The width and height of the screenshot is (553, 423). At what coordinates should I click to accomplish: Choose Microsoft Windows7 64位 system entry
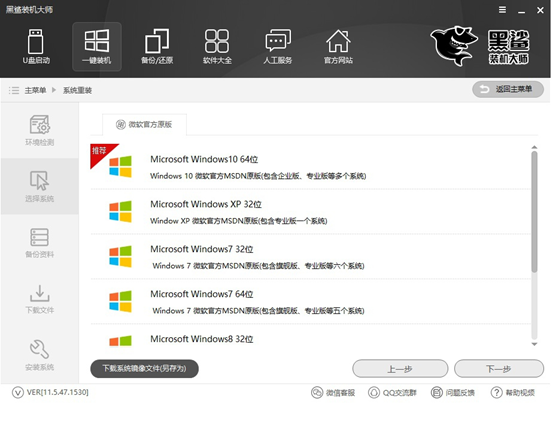[x=310, y=301]
